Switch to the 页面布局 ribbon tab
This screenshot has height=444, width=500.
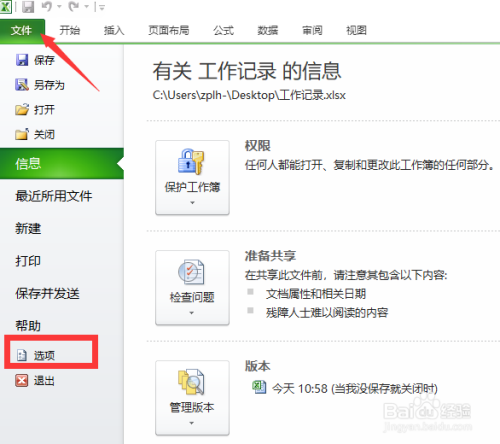pos(169,30)
